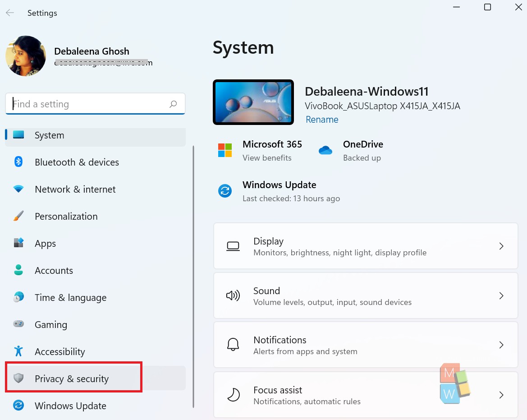This screenshot has height=420, width=527.
Task: Expand the Display settings chevron
Action: click(501, 246)
